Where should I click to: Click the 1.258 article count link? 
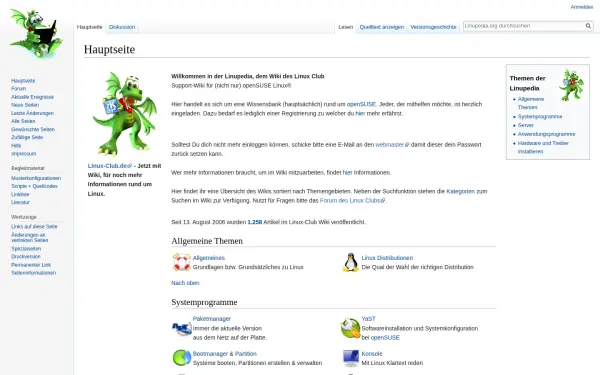[254, 222]
